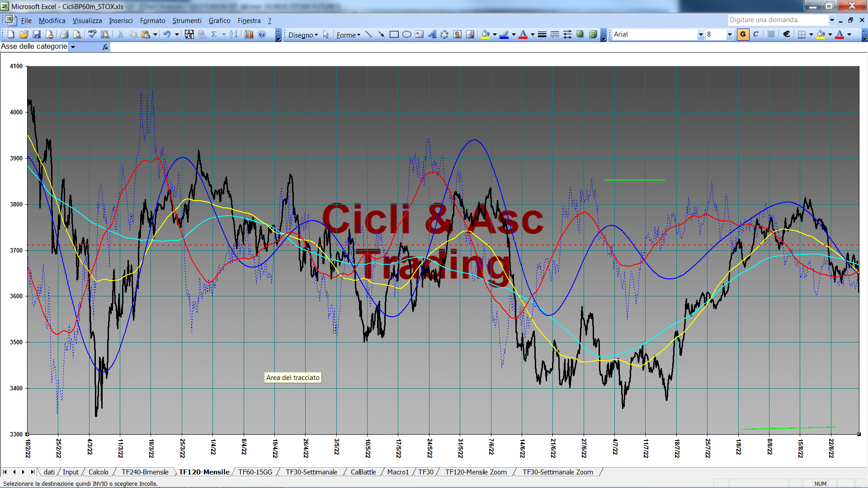The width and height of the screenshot is (868, 488).
Task: Open the Finestra menu
Action: [249, 21]
